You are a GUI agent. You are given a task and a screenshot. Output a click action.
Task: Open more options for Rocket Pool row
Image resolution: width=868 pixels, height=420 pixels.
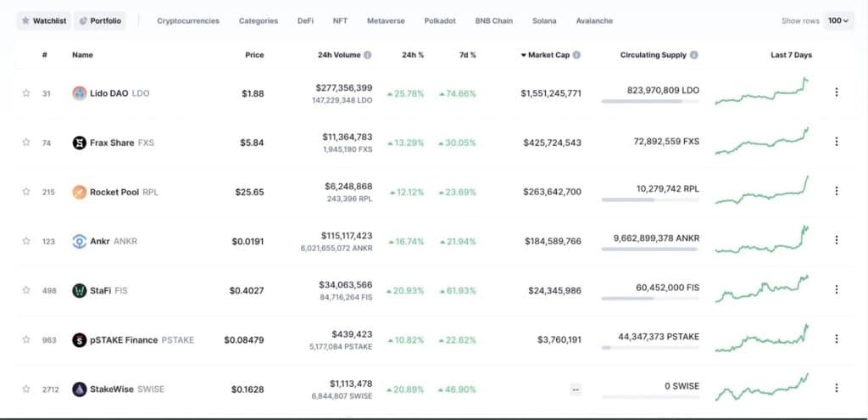click(x=837, y=191)
